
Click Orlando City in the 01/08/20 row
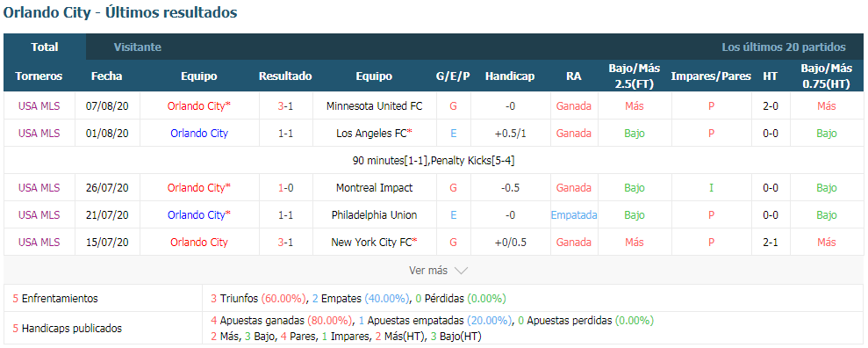point(198,133)
